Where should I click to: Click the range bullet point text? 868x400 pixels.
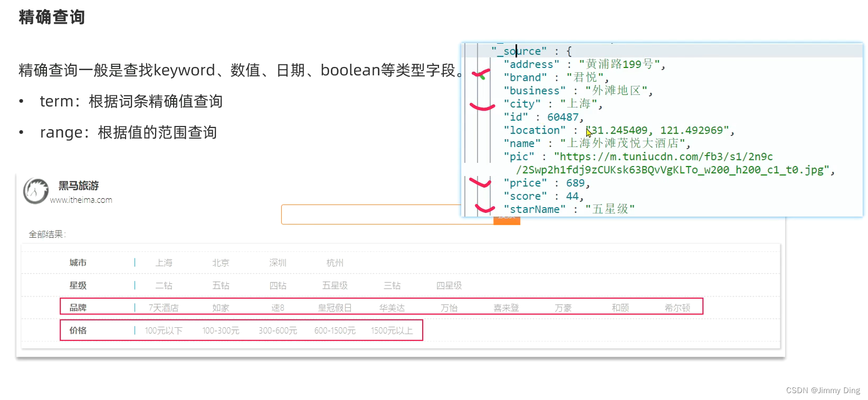point(128,132)
